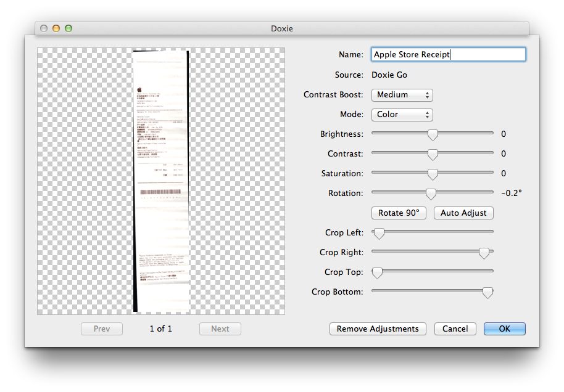Click the Crop Bottom slider handle

coord(487,293)
